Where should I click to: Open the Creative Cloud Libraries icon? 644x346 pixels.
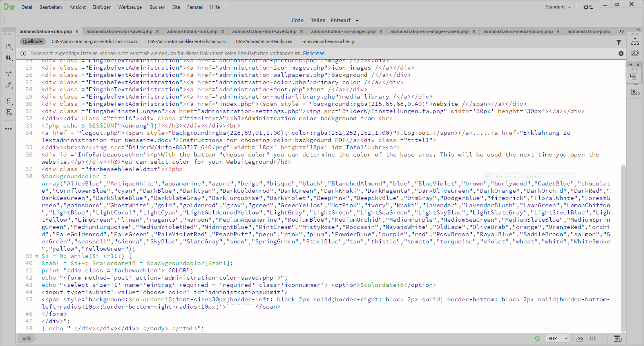click(635, 53)
